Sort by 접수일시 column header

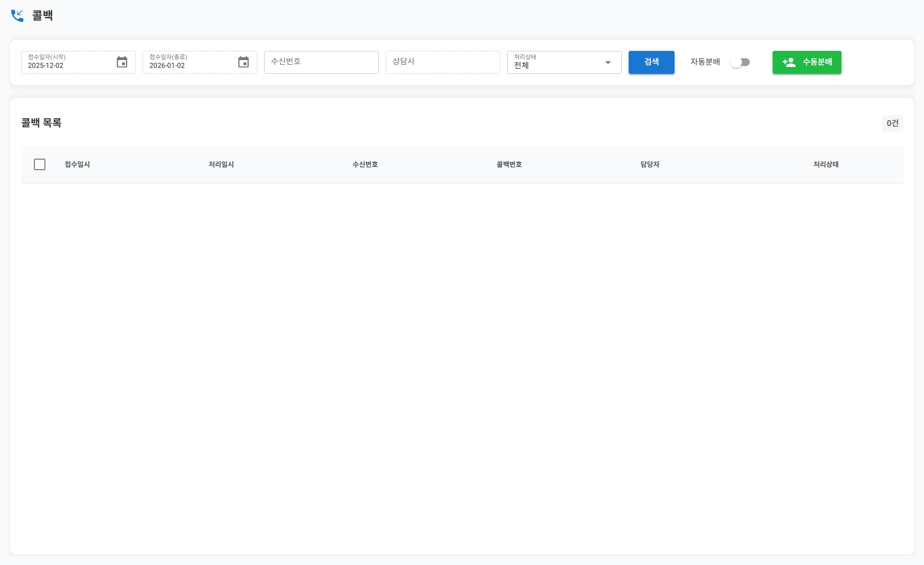77,165
